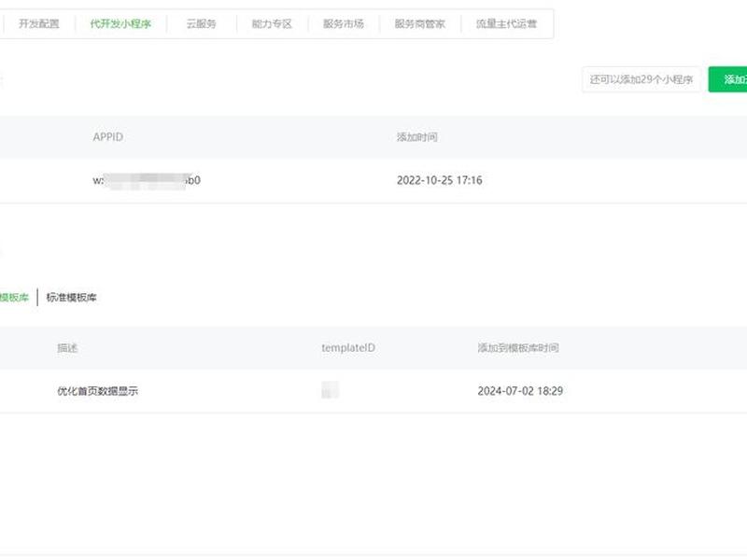Select the 代开发小程序 tab
This screenshot has height=560, width=747.
click(120, 24)
